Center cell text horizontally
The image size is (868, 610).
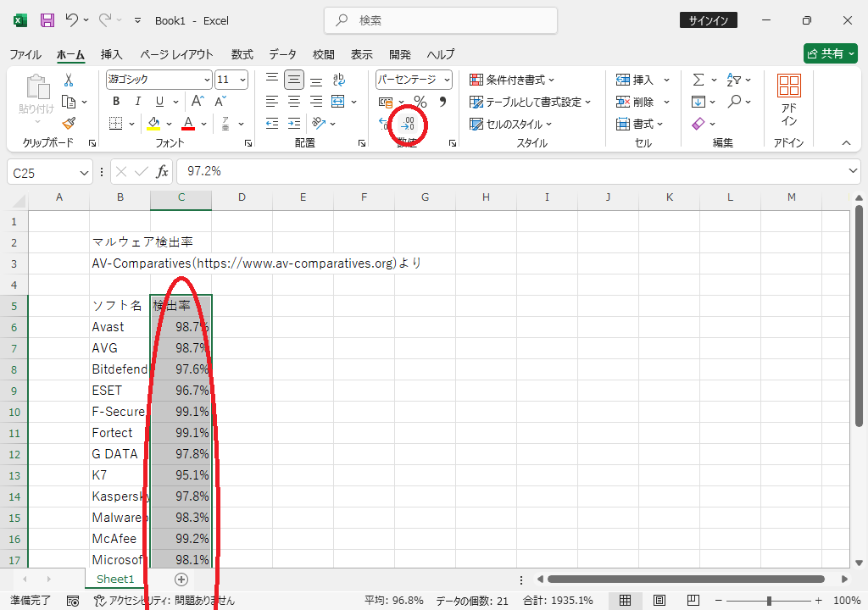click(294, 102)
